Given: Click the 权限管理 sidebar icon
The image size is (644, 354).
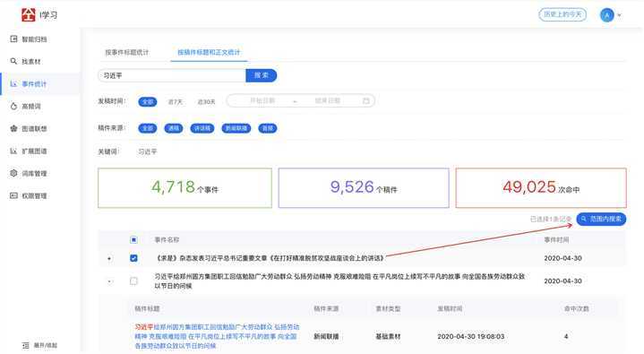Looking at the screenshot, I should click(x=13, y=195).
